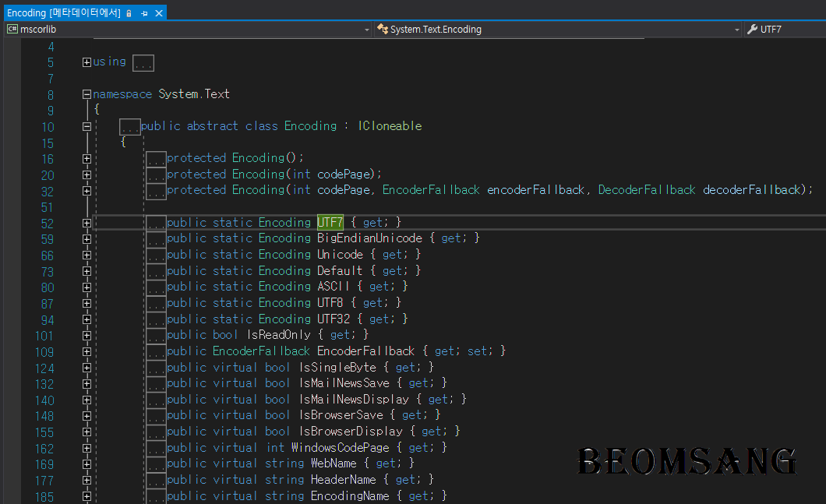Click the BigEndianUnicode property name
826x504 pixels.
point(369,238)
